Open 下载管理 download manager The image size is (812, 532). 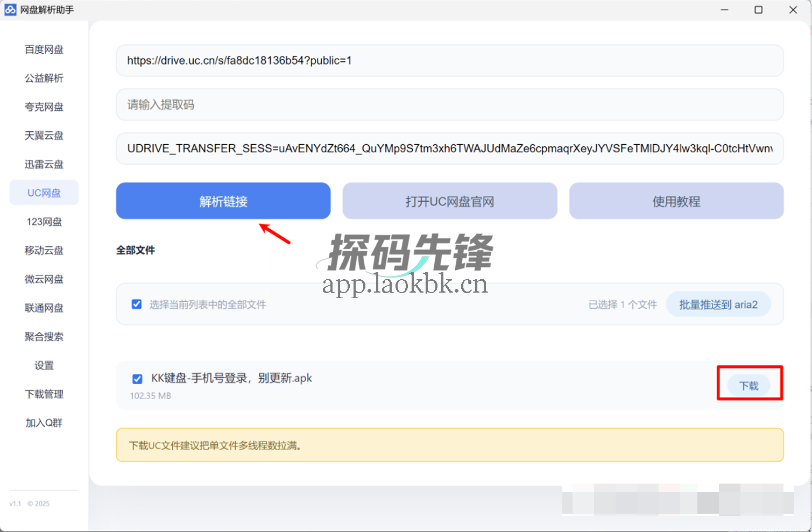coord(44,394)
